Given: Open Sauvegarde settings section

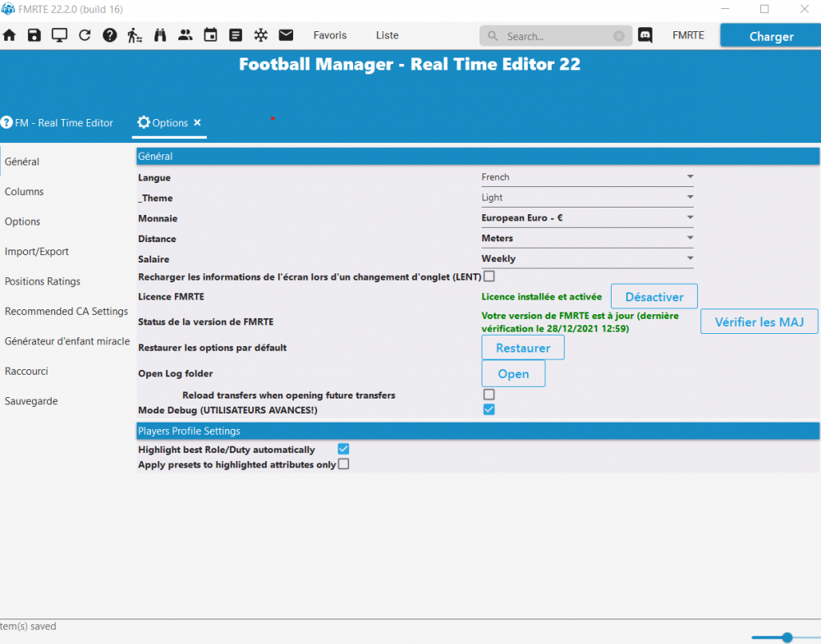Looking at the screenshot, I should click(31, 400).
